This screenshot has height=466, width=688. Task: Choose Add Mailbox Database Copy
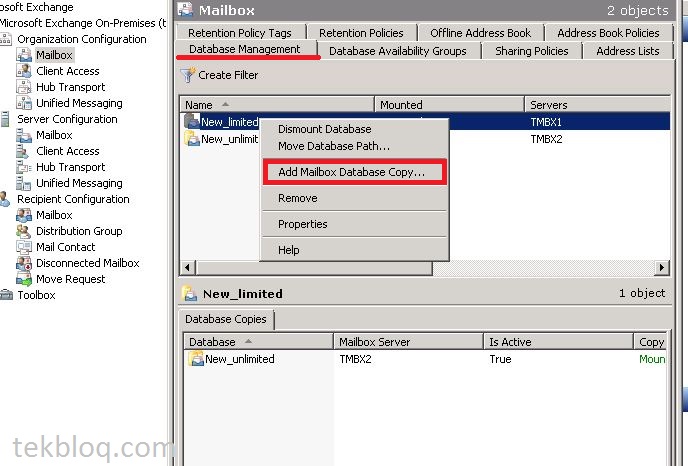coord(355,172)
